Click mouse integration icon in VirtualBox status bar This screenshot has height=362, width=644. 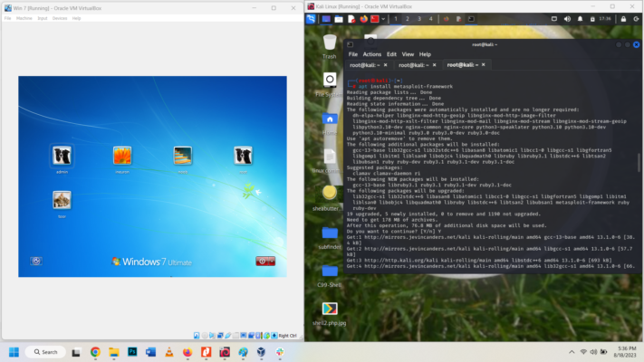click(x=266, y=336)
